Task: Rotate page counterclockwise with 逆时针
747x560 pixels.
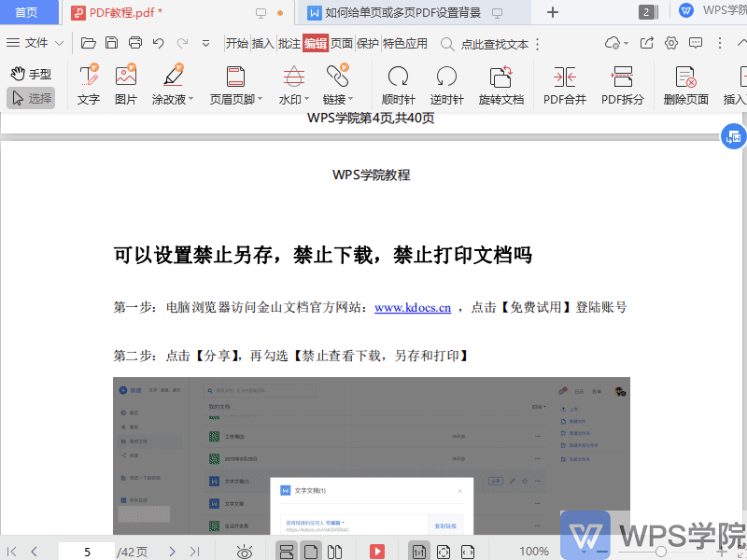Action: tap(446, 84)
